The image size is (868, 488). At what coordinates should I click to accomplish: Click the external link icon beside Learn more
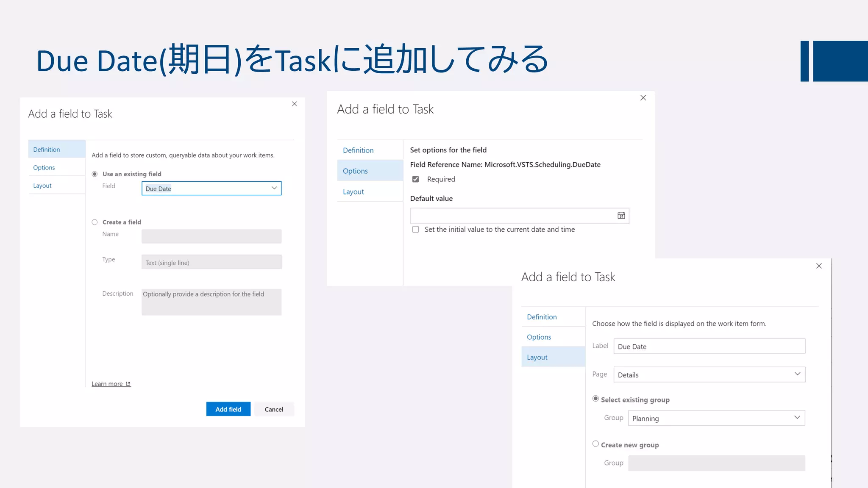(x=128, y=384)
